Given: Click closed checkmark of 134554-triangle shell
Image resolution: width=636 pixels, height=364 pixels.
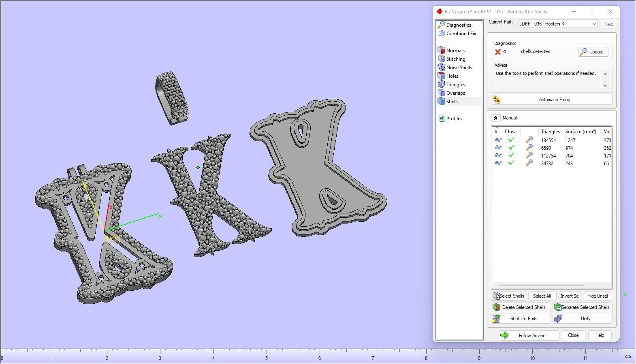Looking at the screenshot, I should [511, 140].
